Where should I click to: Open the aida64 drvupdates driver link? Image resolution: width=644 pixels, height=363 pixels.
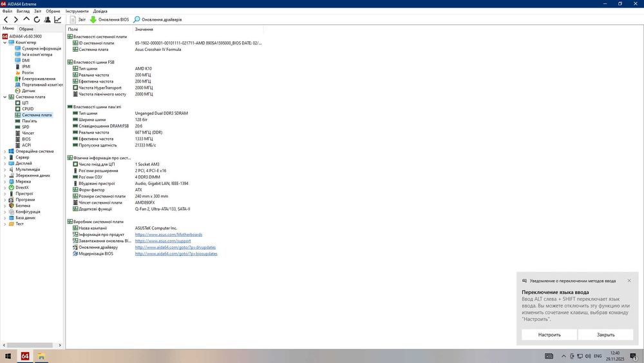click(x=175, y=247)
